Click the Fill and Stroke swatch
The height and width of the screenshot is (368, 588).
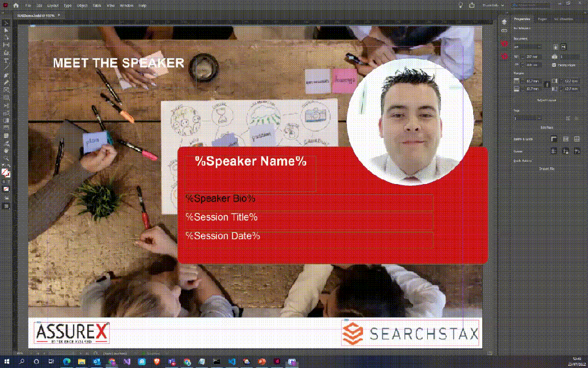pyautogui.click(x=6, y=171)
